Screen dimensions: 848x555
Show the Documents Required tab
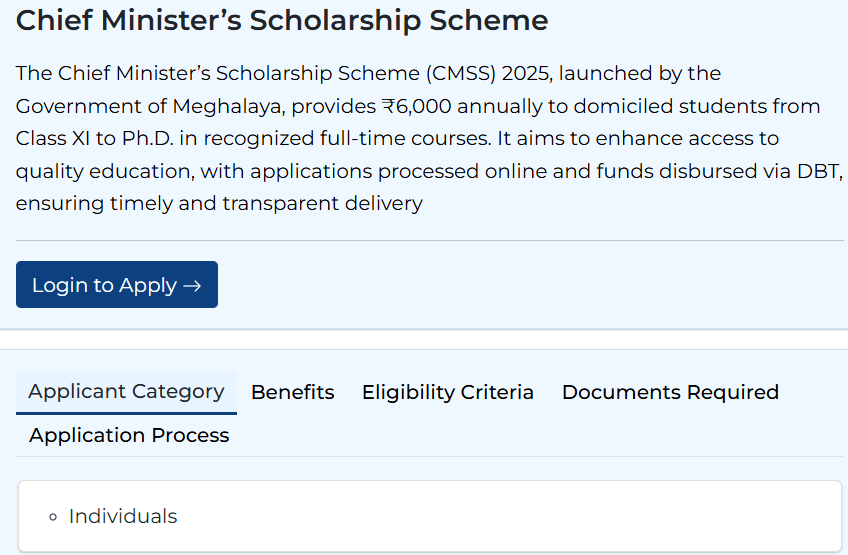coord(670,392)
